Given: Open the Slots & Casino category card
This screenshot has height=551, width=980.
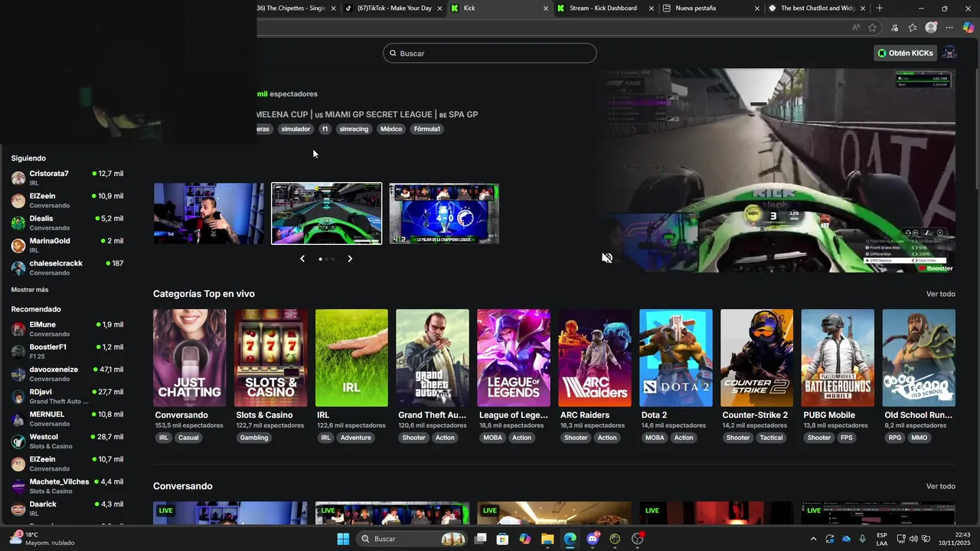Looking at the screenshot, I should (270, 357).
